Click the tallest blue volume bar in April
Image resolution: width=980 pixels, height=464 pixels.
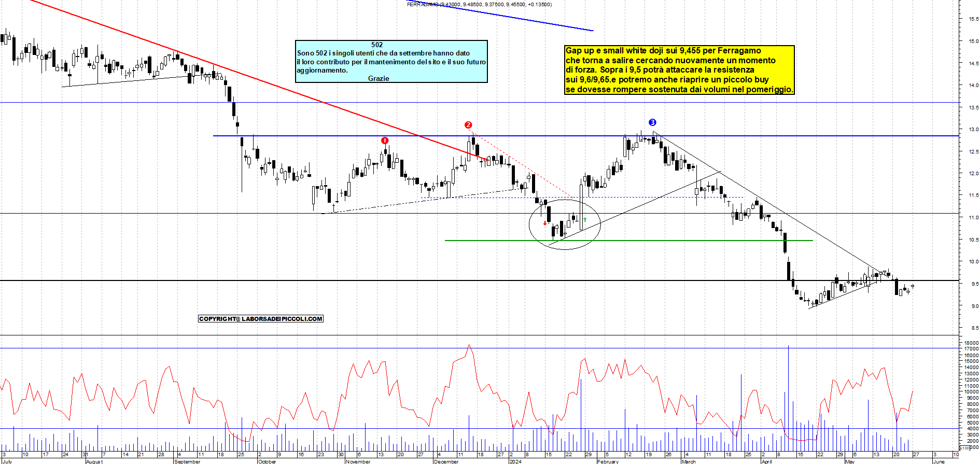click(x=788, y=398)
